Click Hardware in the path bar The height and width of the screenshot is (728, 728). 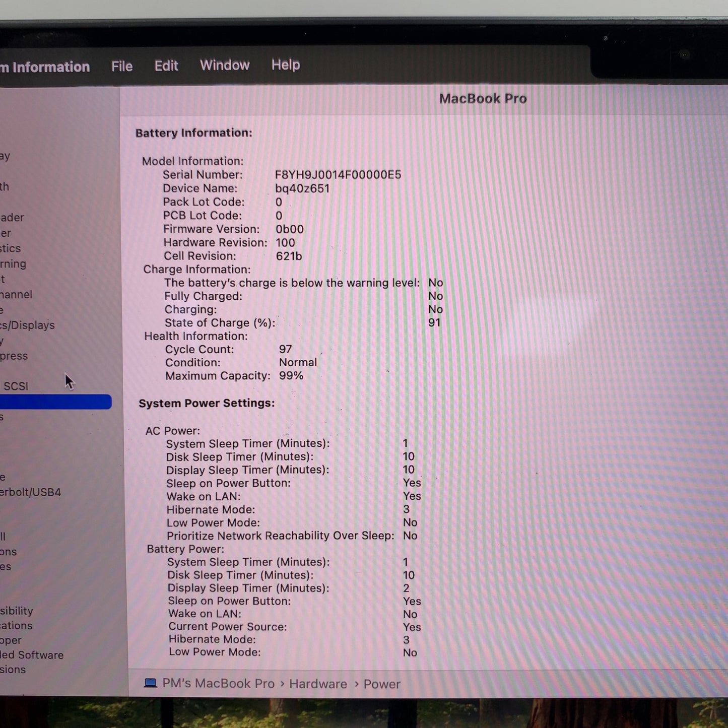click(318, 684)
